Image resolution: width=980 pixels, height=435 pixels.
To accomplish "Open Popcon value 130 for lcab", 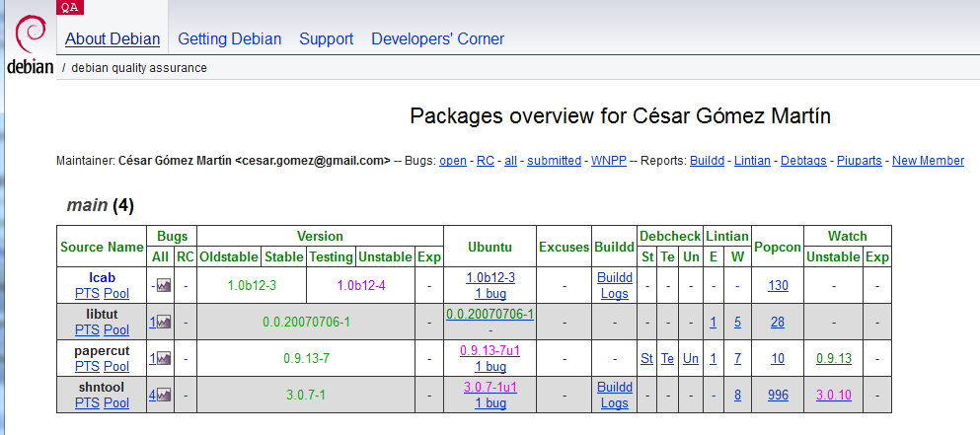I will [778, 286].
